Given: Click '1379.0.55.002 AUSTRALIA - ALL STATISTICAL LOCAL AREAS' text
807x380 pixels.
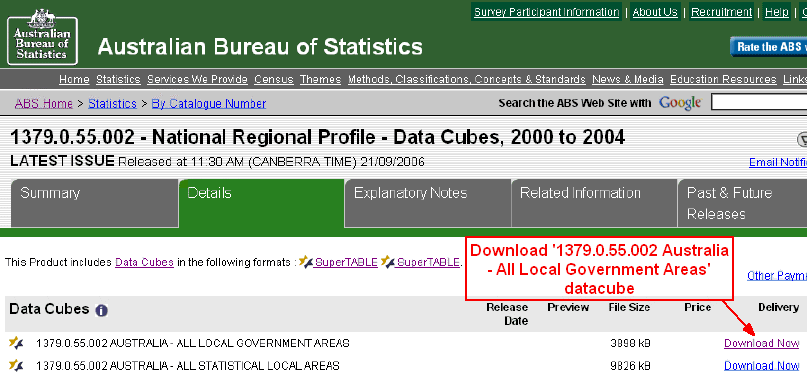Looking at the screenshot, I should 188,366.
